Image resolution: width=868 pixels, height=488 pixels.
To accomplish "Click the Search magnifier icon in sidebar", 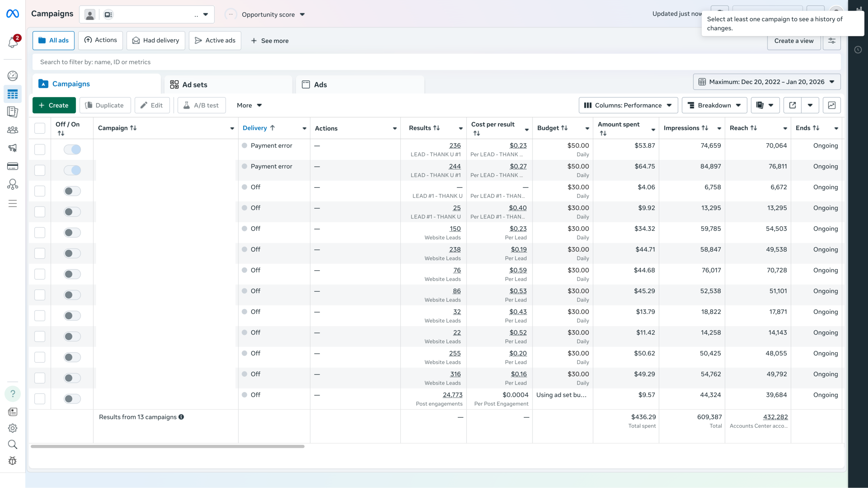I will (x=13, y=444).
